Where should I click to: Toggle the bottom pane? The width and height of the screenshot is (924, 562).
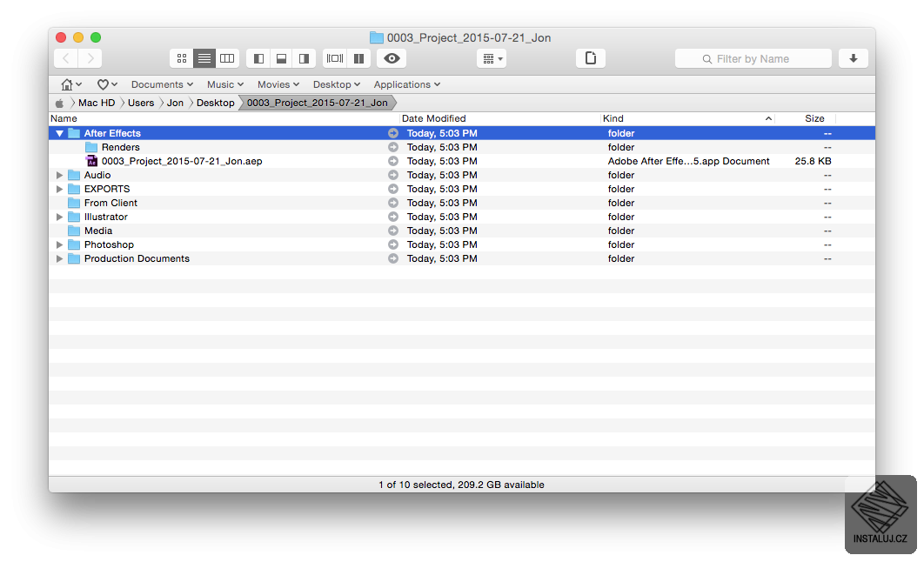(281, 58)
